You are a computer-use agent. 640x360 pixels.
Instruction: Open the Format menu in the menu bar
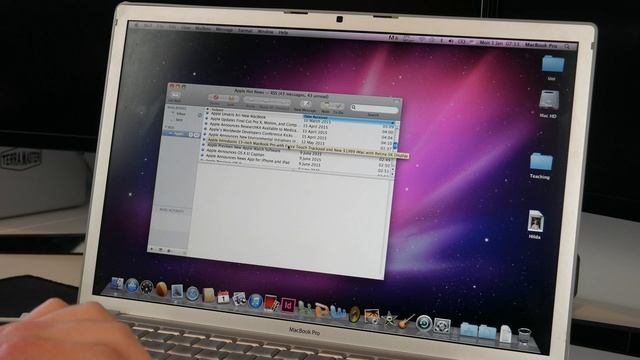[x=245, y=30]
